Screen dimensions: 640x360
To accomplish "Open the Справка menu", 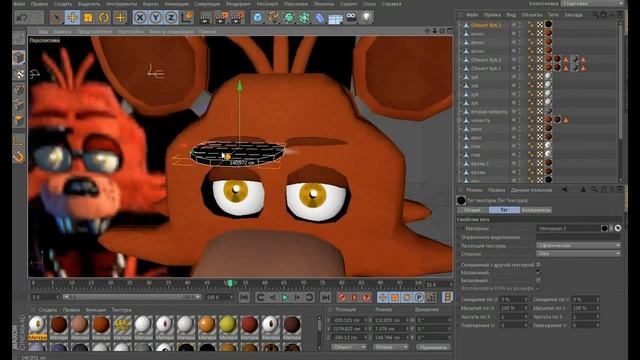I will click(392, 4).
